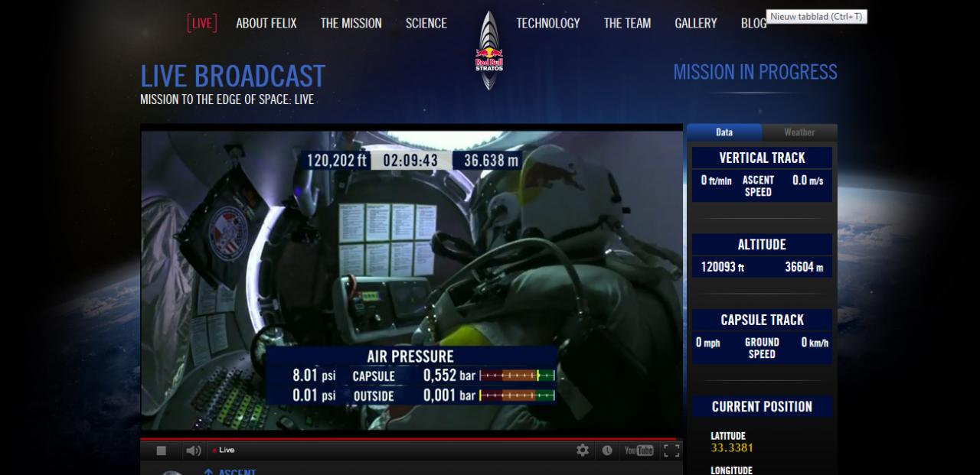Go to About Felix page
Viewport: 980px width, 475px height.
[266, 24]
